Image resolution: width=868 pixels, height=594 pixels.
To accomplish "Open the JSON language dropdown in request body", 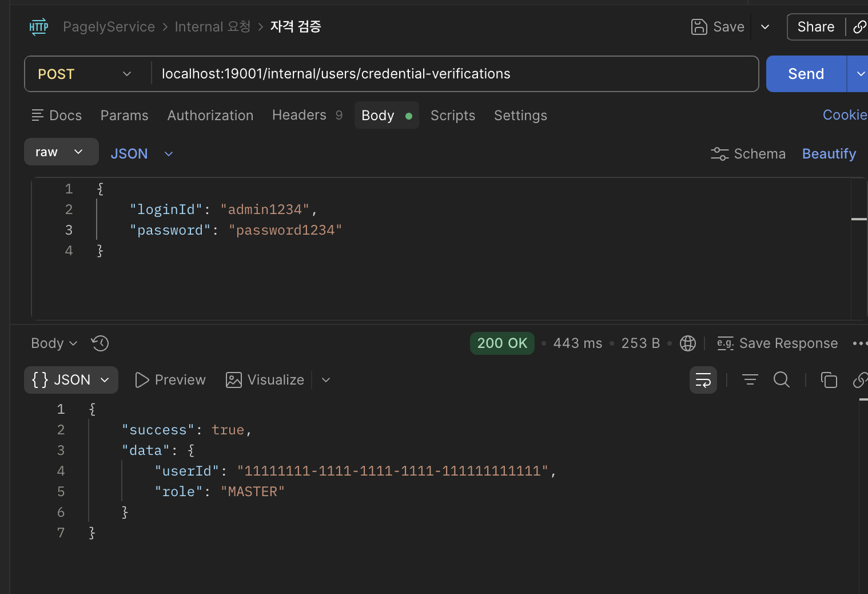I will [142, 154].
